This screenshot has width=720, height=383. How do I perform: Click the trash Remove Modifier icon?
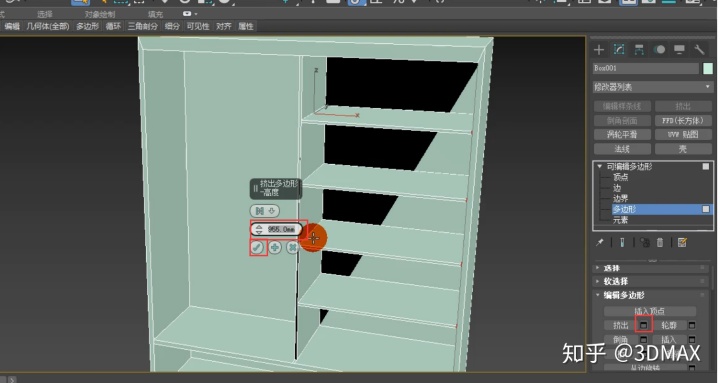(x=660, y=242)
